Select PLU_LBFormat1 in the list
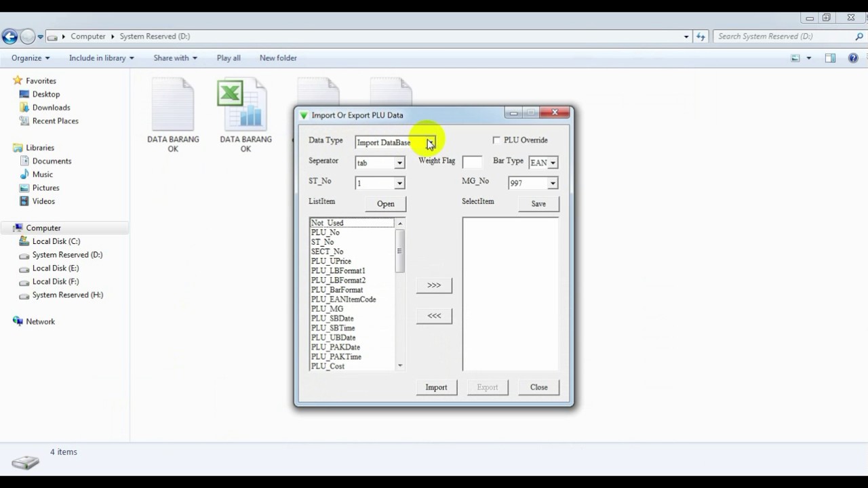Image resolution: width=868 pixels, height=488 pixels. [x=338, y=270]
